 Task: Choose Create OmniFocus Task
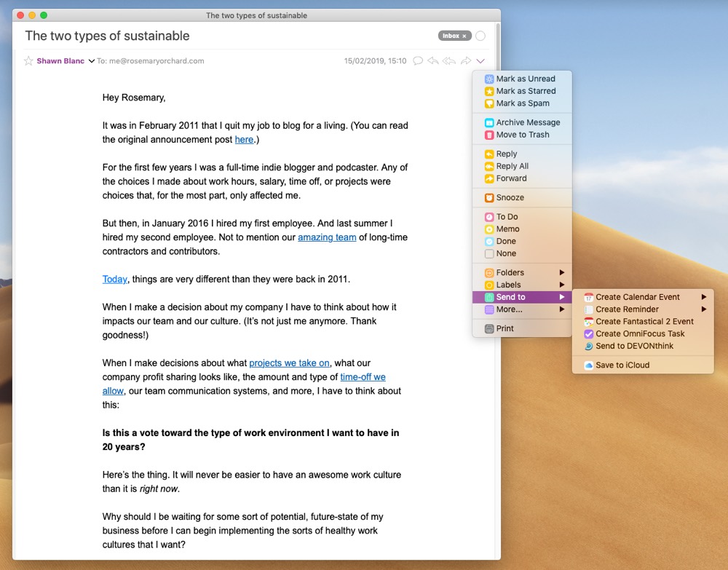coord(643,333)
